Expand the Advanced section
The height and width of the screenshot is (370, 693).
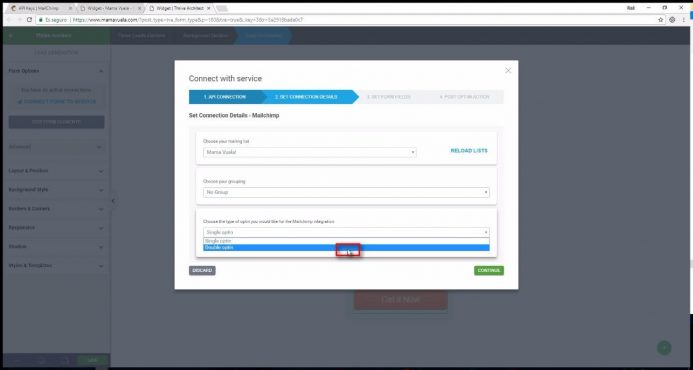click(56, 147)
